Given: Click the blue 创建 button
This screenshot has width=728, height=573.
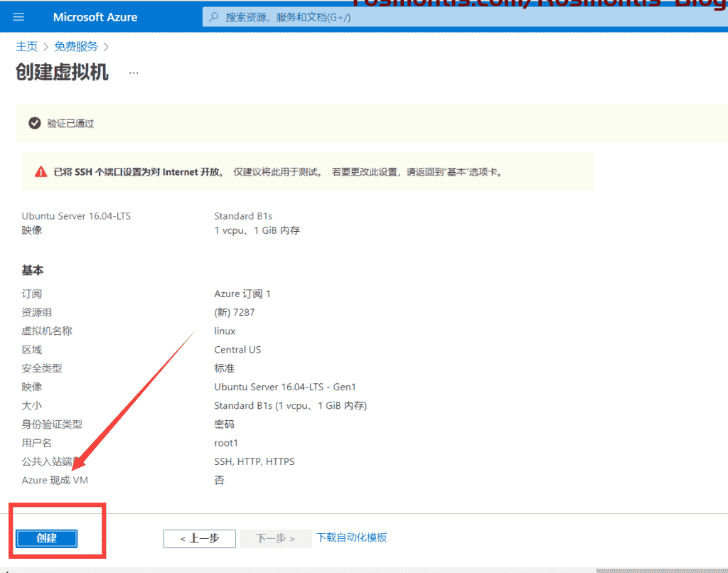Looking at the screenshot, I should (46, 538).
